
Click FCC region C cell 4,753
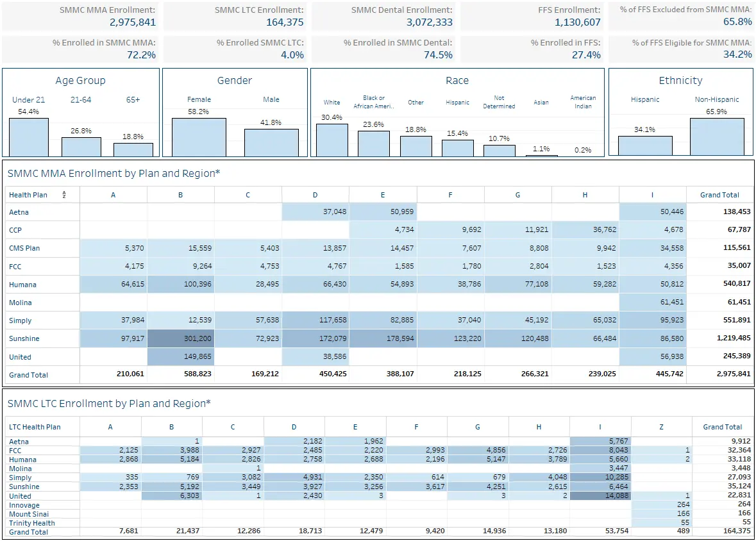click(248, 266)
